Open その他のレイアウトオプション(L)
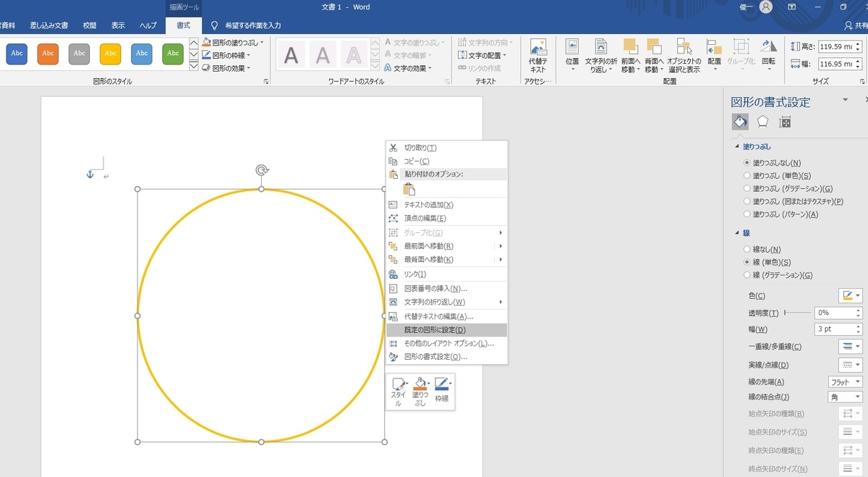Viewport: 868px width, 477px height. [x=446, y=343]
